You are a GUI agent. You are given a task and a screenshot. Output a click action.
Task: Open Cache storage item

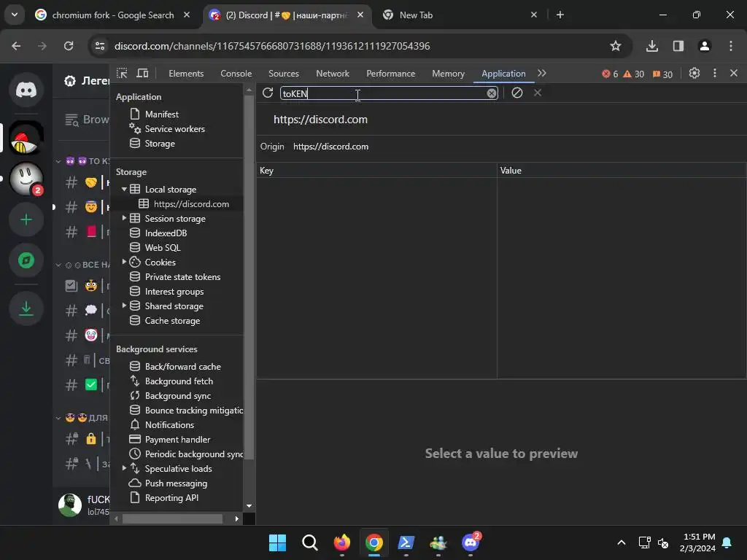tap(172, 321)
